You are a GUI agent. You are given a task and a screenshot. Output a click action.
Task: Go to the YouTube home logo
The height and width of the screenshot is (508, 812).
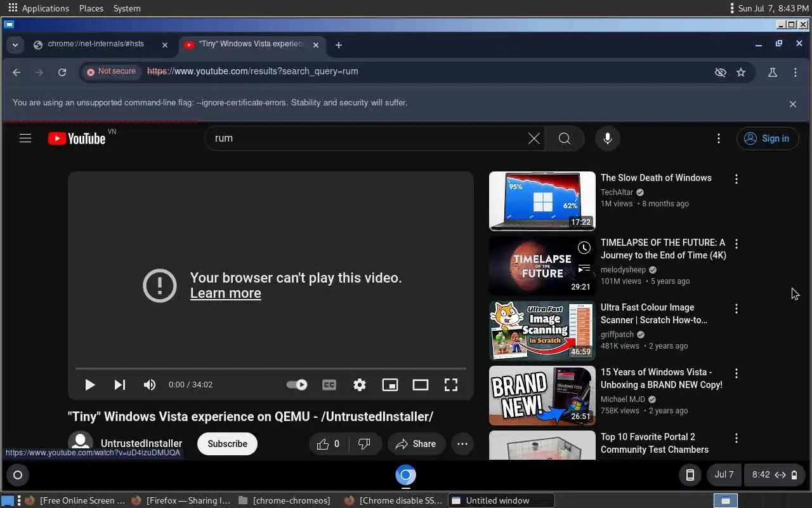[x=77, y=138]
